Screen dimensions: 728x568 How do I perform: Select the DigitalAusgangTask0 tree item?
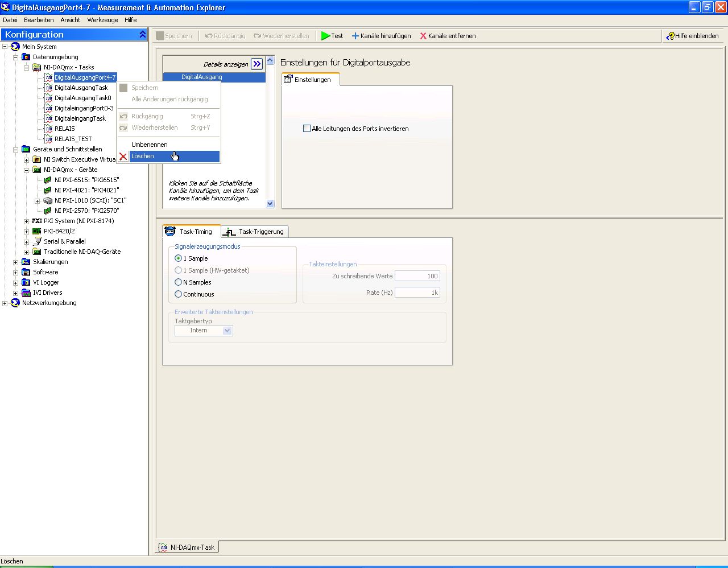[x=83, y=98]
